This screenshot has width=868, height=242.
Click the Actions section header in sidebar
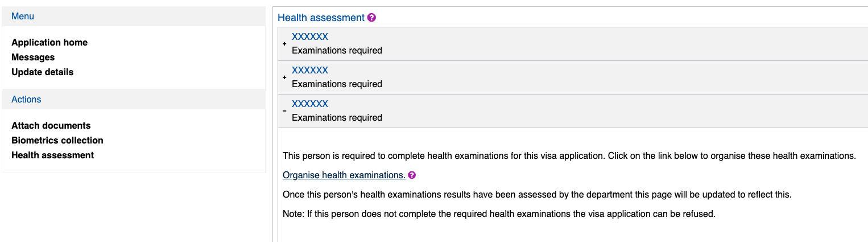(x=26, y=100)
